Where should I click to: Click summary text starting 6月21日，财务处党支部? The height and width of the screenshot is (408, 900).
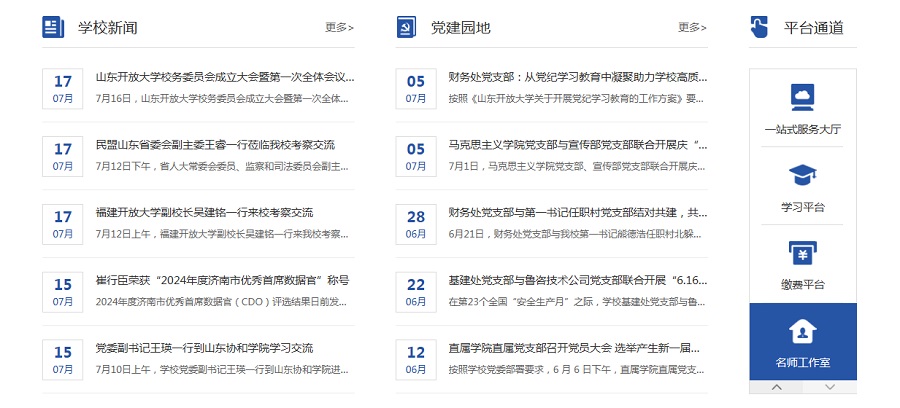click(x=575, y=234)
